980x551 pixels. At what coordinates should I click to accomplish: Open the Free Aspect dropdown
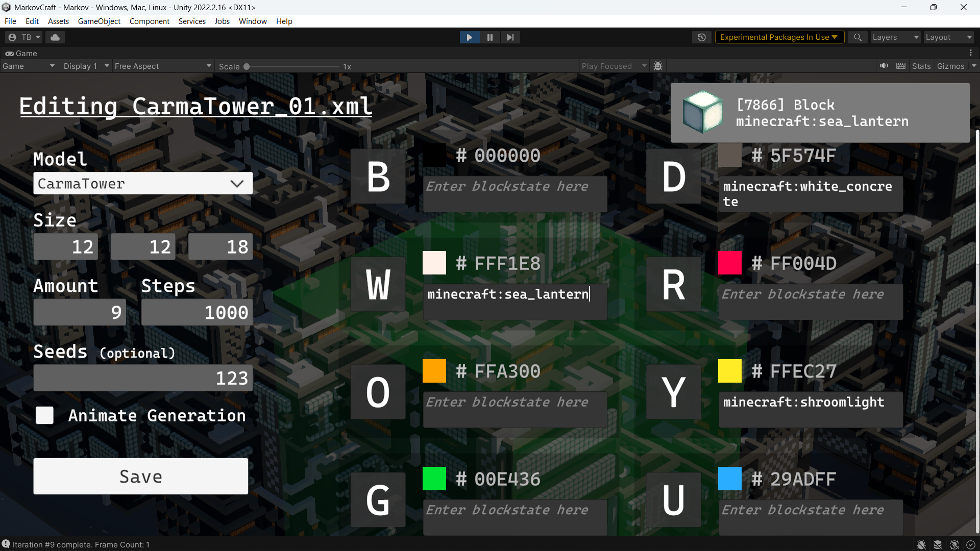[x=162, y=66]
